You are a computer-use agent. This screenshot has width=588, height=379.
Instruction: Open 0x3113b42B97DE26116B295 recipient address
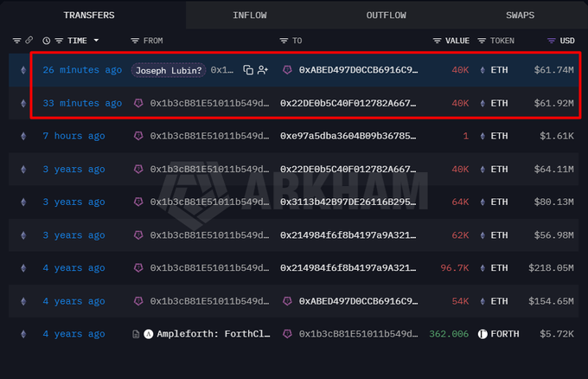348,202
